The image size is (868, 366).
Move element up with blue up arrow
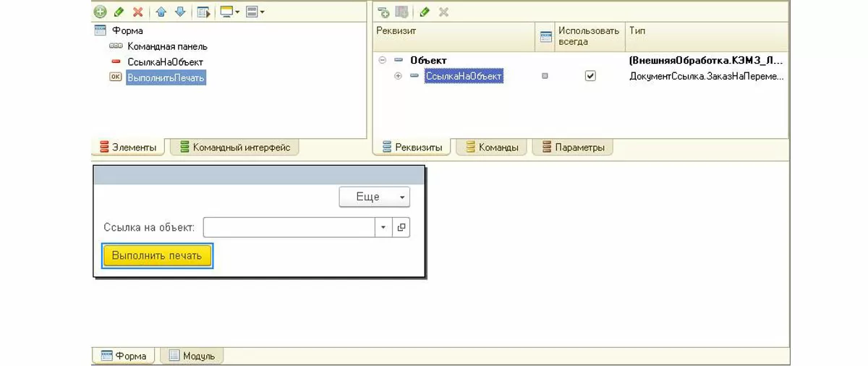pos(161,12)
